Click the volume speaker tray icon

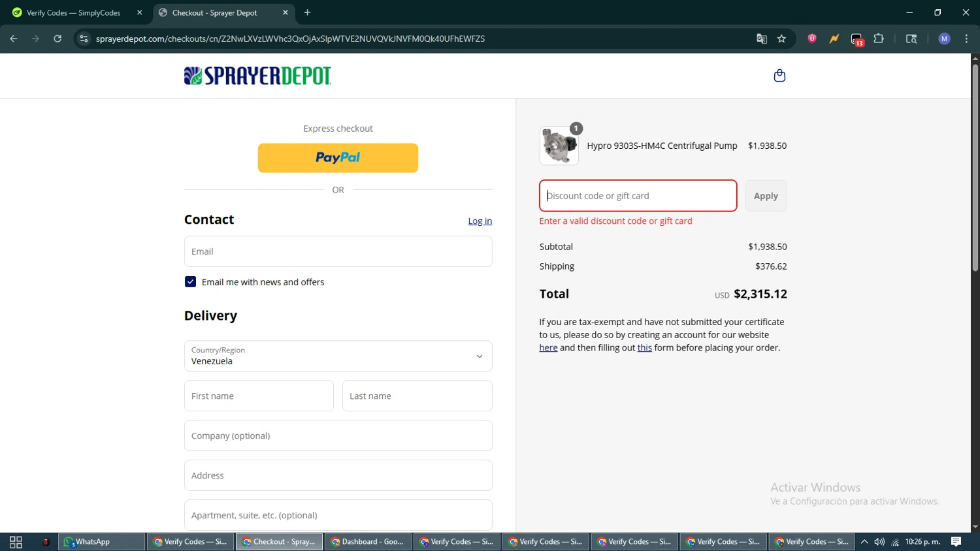coord(879,542)
